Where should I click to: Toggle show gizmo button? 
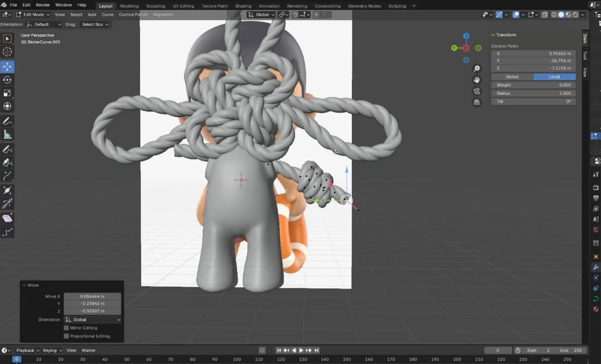pyautogui.click(x=499, y=15)
